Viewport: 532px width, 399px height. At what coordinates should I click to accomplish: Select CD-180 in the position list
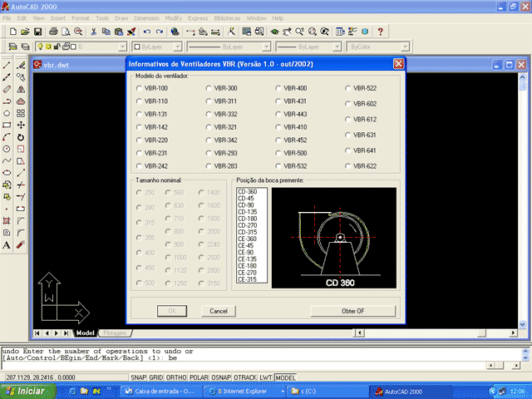click(247, 219)
